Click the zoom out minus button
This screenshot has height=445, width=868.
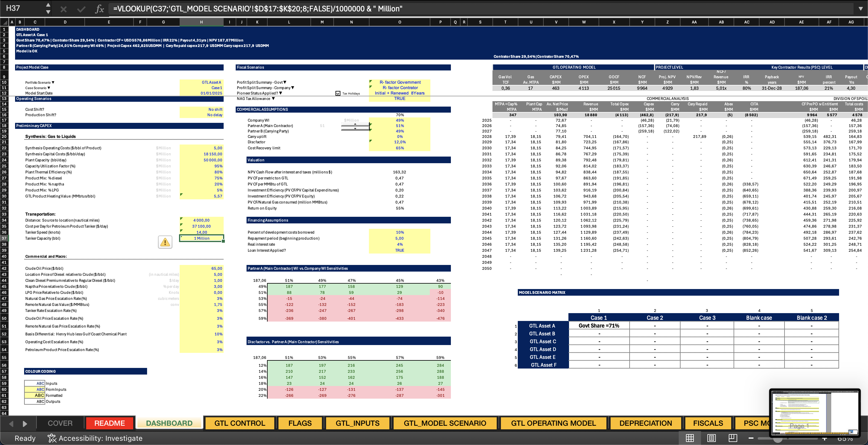(x=751, y=438)
